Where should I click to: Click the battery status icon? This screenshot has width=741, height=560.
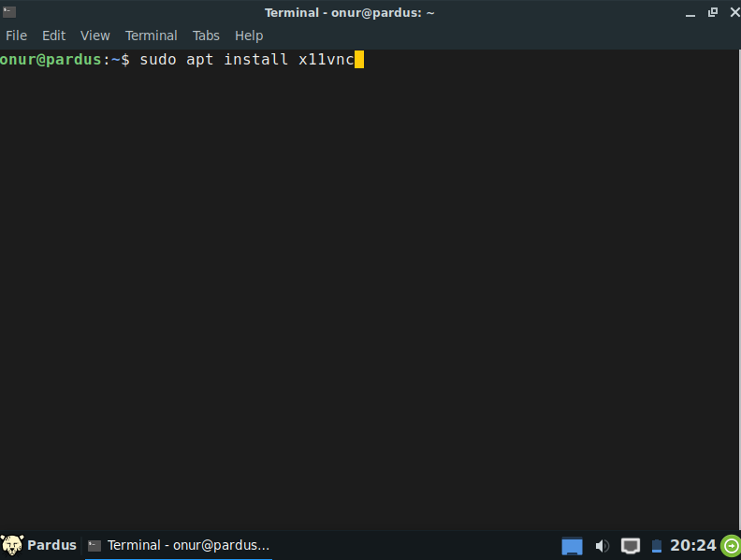tap(657, 546)
